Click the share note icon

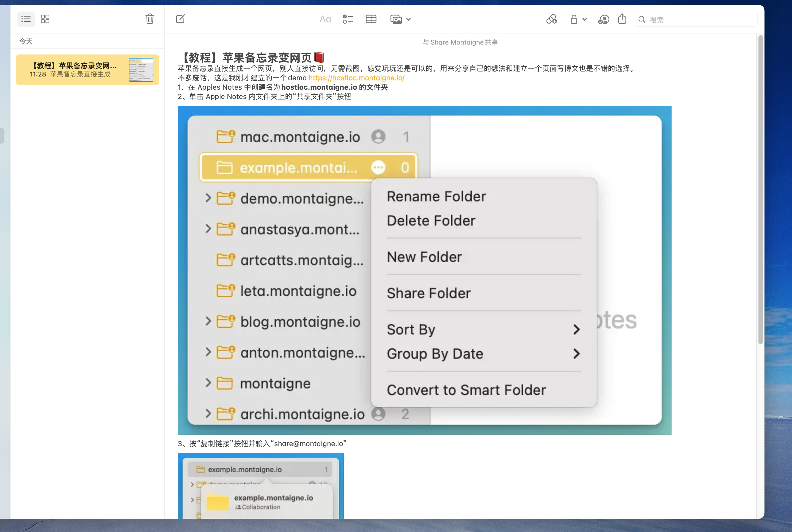[x=622, y=19]
